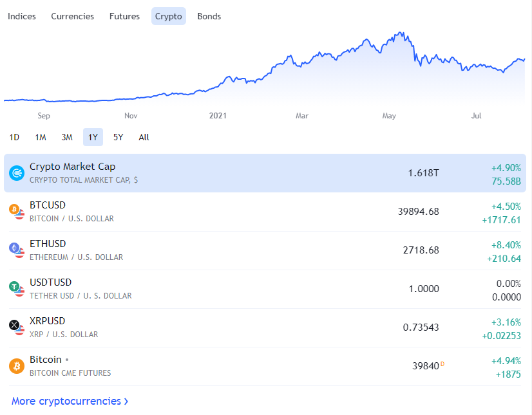This screenshot has width=532, height=415.
Task: Open the Futures tab
Action: point(124,16)
